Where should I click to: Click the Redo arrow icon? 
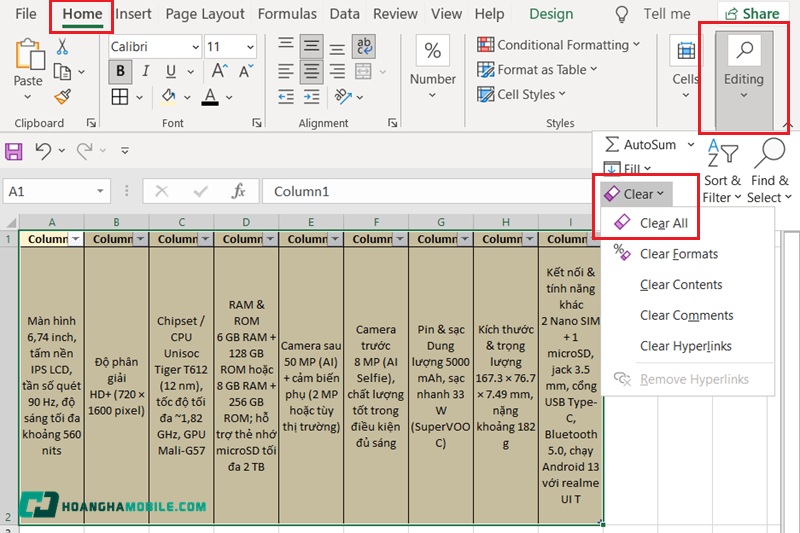pyautogui.click(x=85, y=151)
